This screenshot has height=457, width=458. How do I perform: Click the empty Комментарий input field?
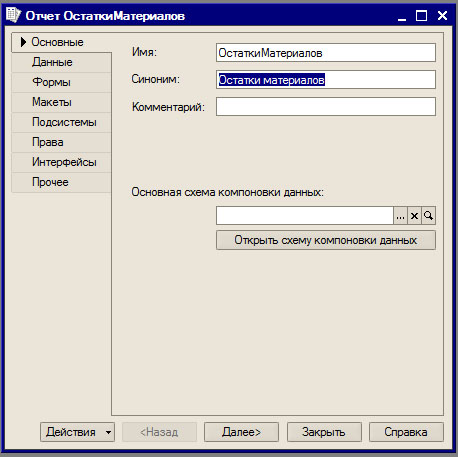point(326,107)
